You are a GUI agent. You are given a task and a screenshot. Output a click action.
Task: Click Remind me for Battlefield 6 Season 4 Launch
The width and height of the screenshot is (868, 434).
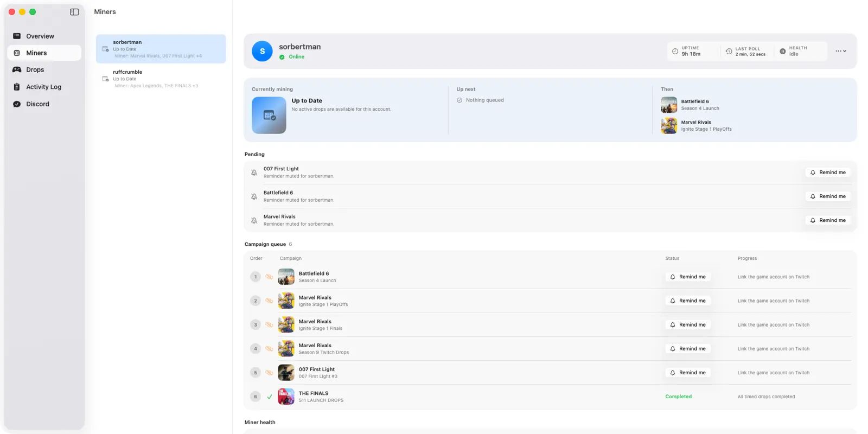point(688,277)
